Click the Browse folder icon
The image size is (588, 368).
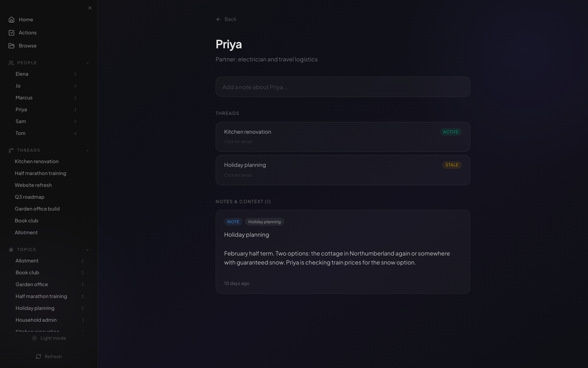[11, 46]
